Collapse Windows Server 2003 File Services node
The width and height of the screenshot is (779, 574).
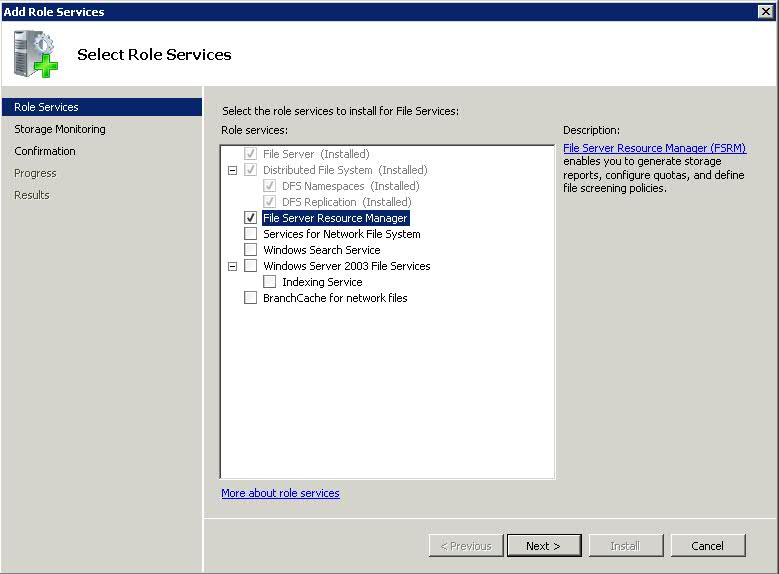point(232,266)
